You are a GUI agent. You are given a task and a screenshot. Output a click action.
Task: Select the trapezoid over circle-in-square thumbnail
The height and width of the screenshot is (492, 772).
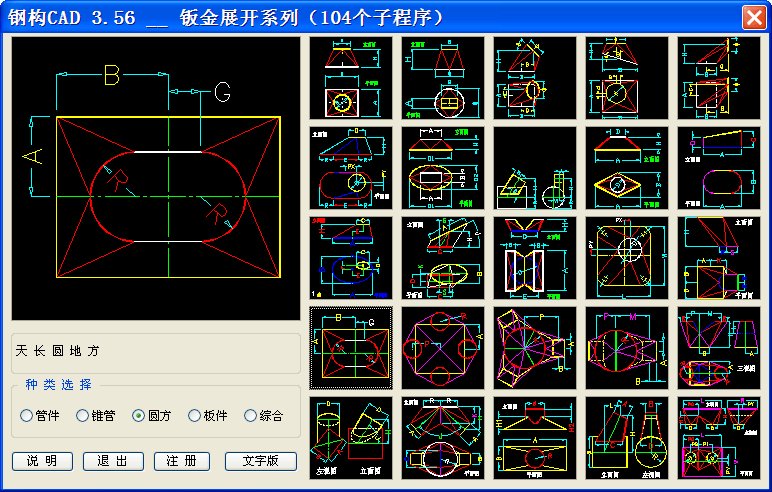coord(350,77)
